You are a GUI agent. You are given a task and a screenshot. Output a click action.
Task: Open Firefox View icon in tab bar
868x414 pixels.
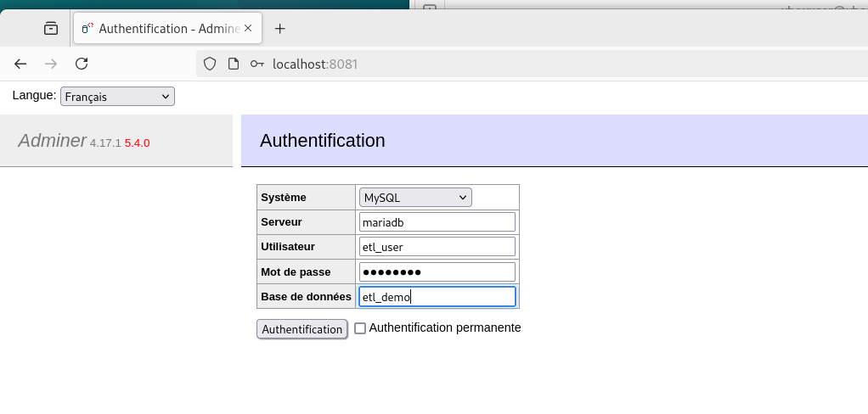point(51,29)
